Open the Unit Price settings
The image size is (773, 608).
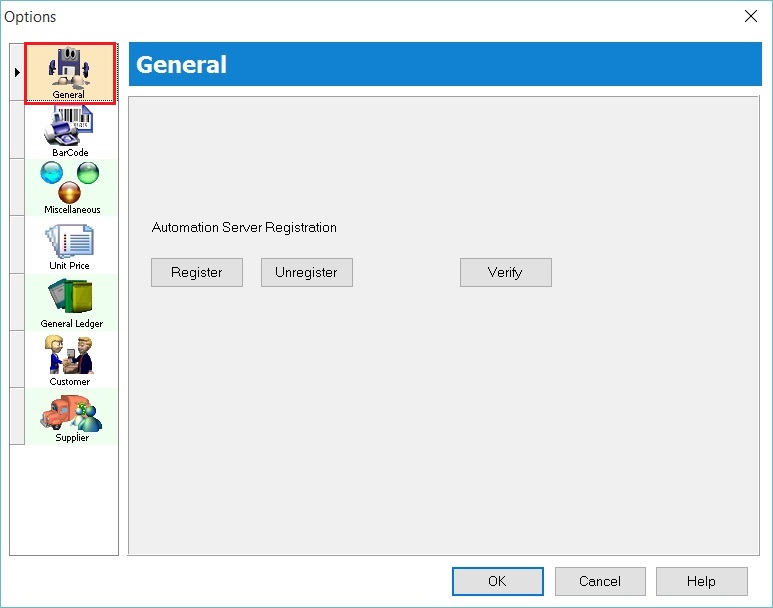click(x=70, y=244)
